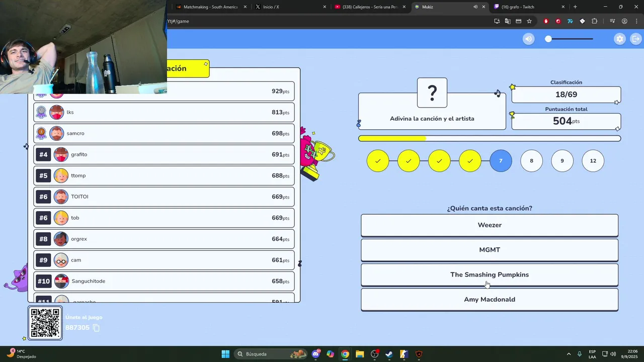The image size is (644, 362).
Task: Mute the Mukiz tab audio icon
Action: coord(475,7)
